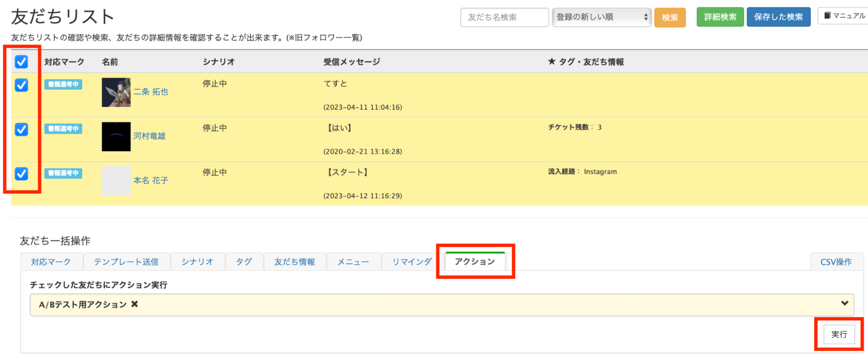The image size is (868, 359).
Task: Click the green 詳細検索 button
Action: tap(720, 17)
